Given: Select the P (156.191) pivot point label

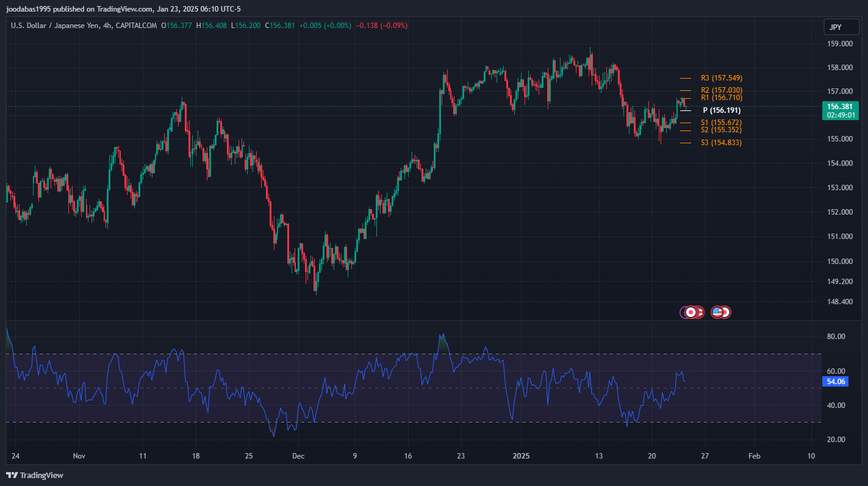Looking at the screenshot, I should coord(722,110).
